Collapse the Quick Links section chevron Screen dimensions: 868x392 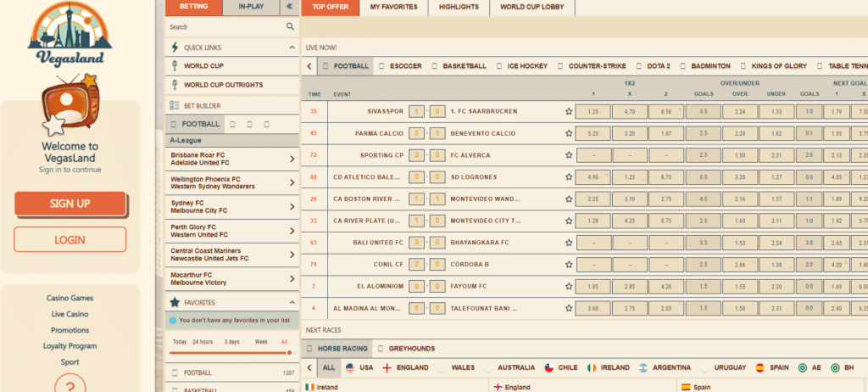coord(292,48)
